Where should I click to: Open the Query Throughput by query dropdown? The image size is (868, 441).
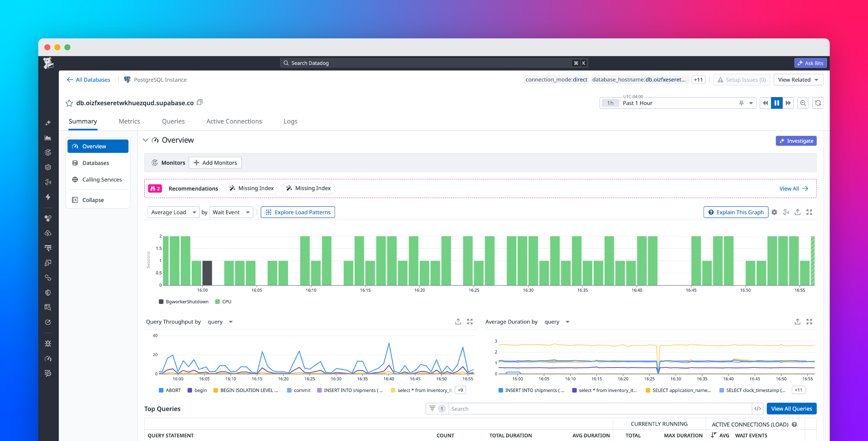point(220,322)
